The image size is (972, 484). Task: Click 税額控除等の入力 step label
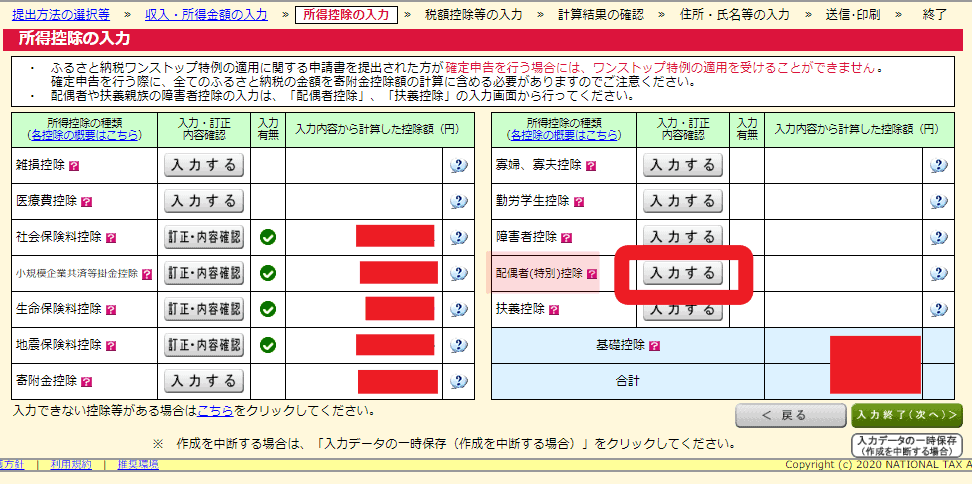tap(474, 15)
